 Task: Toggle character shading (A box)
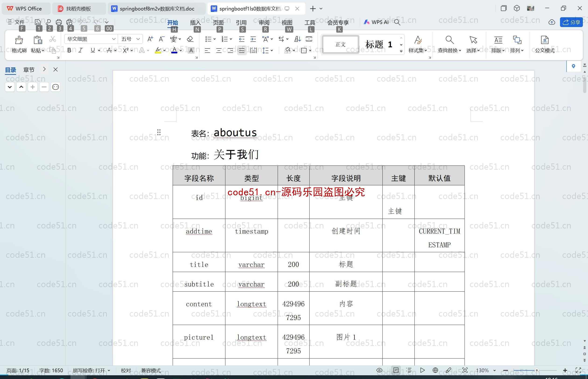click(x=191, y=50)
